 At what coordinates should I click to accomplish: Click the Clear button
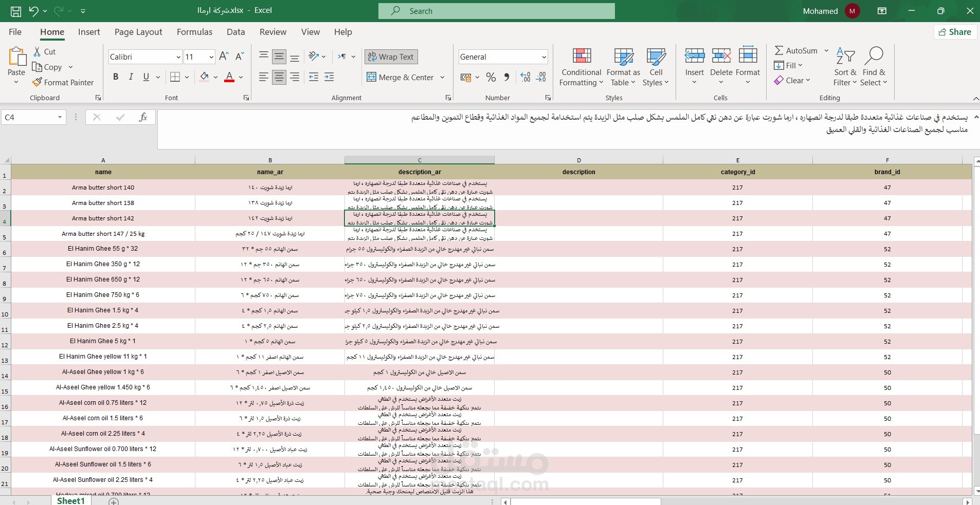pyautogui.click(x=792, y=80)
